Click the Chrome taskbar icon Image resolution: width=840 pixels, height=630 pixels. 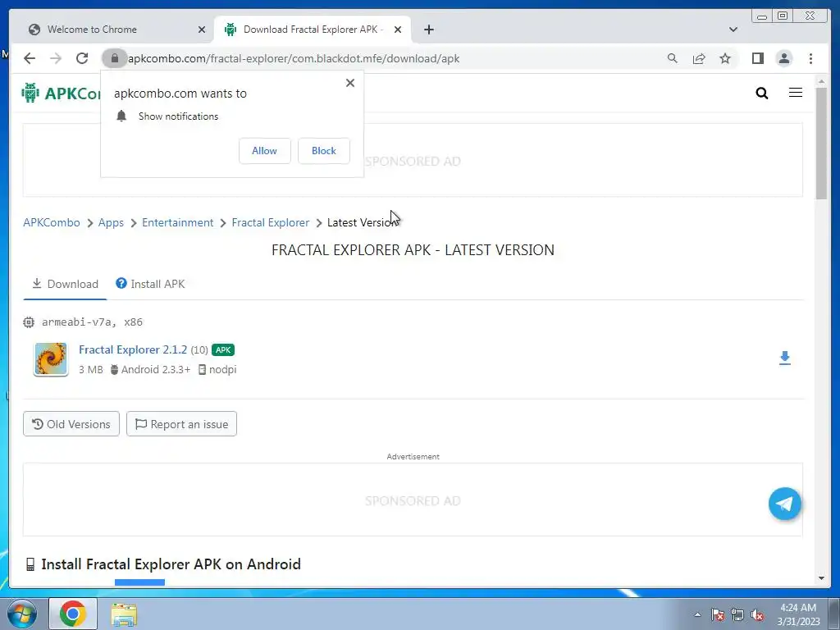[73, 614]
